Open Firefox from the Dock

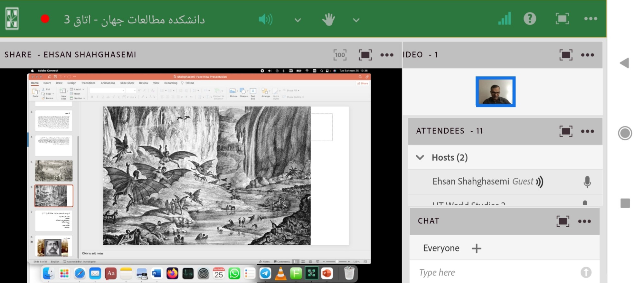pyautogui.click(x=172, y=274)
